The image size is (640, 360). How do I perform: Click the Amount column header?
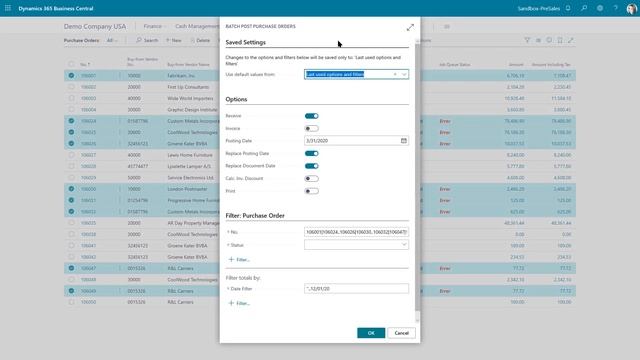point(516,64)
